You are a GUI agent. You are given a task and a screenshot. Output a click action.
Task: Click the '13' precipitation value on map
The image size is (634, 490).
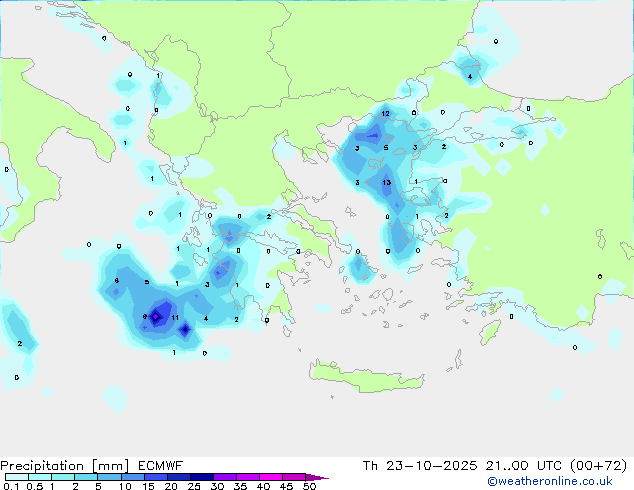tap(387, 182)
